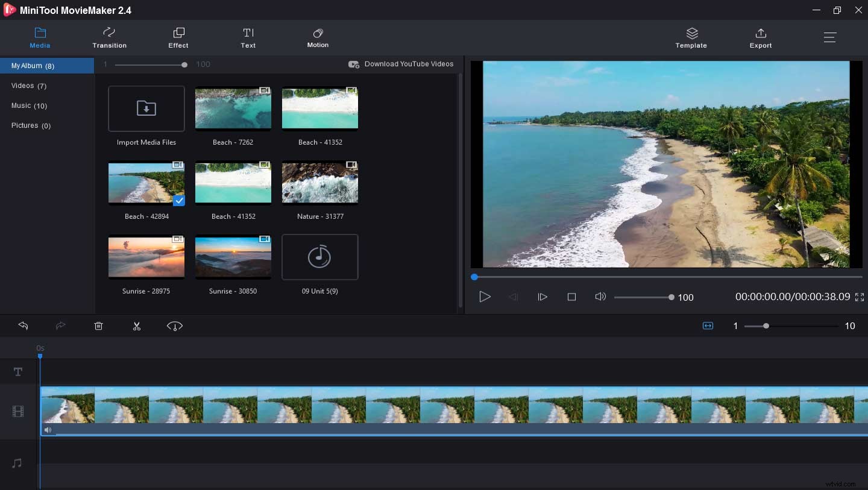Undo the last edit
This screenshot has width=868, height=490.
[x=23, y=325]
